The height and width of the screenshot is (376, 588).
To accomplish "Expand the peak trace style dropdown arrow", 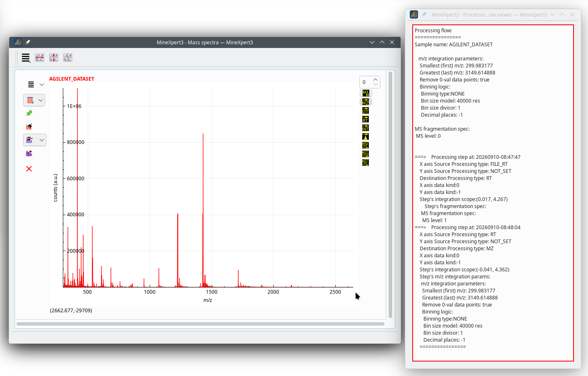I will tap(41, 100).
